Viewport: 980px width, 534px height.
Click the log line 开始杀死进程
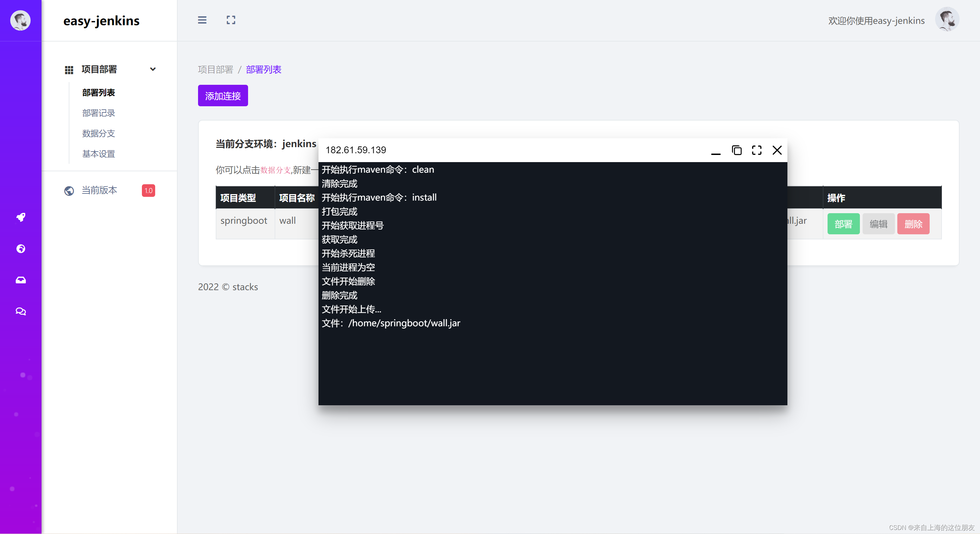point(348,253)
